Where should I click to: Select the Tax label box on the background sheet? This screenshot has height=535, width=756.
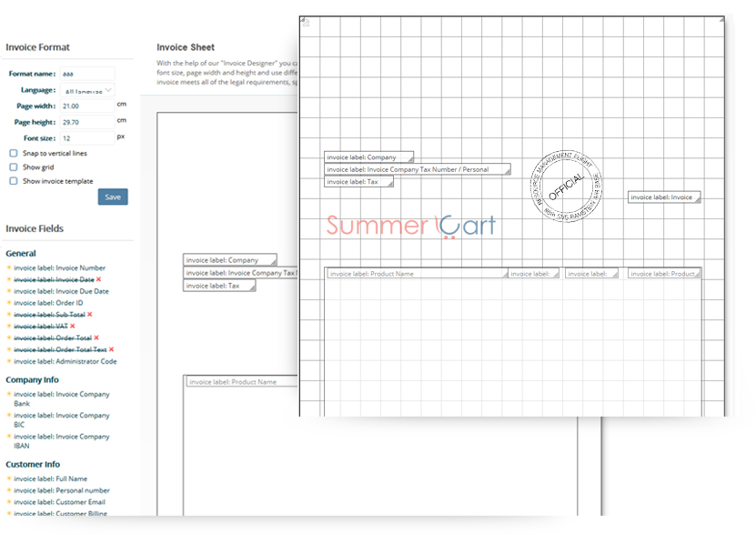[219, 286]
